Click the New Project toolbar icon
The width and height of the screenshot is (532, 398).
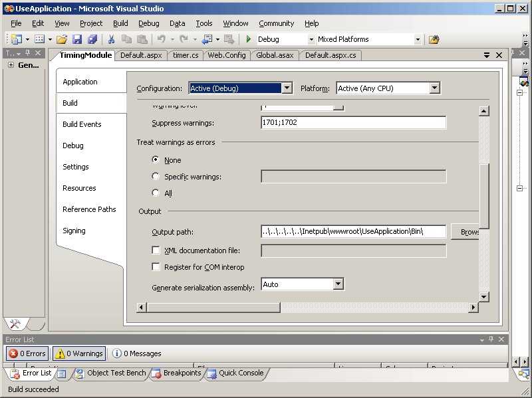click(x=16, y=39)
